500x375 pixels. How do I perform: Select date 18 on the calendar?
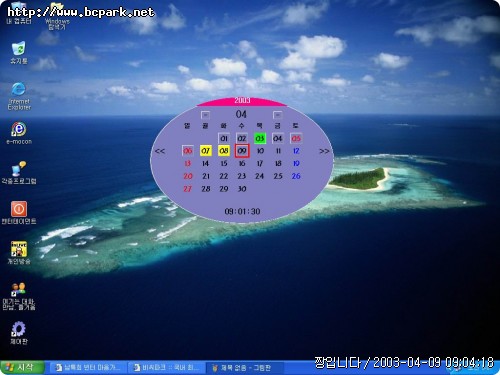pos(278,163)
